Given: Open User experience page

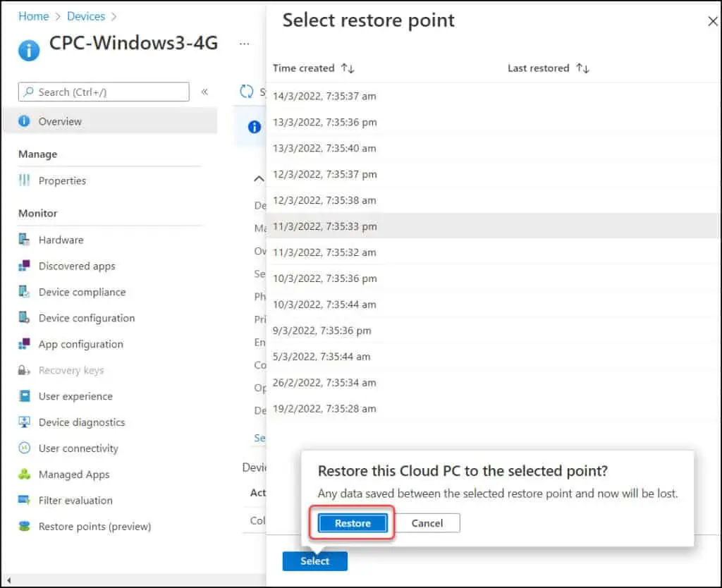Looking at the screenshot, I should [75, 396].
